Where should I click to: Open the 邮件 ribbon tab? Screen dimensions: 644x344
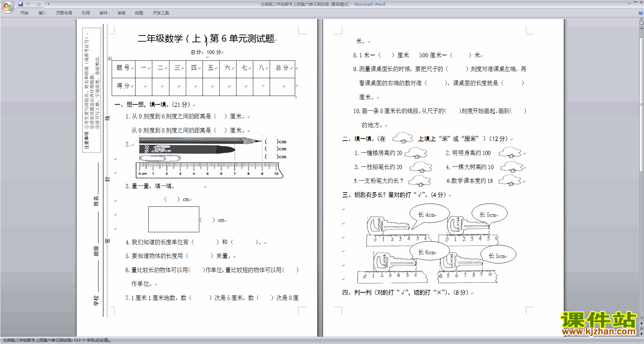(104, 13)
